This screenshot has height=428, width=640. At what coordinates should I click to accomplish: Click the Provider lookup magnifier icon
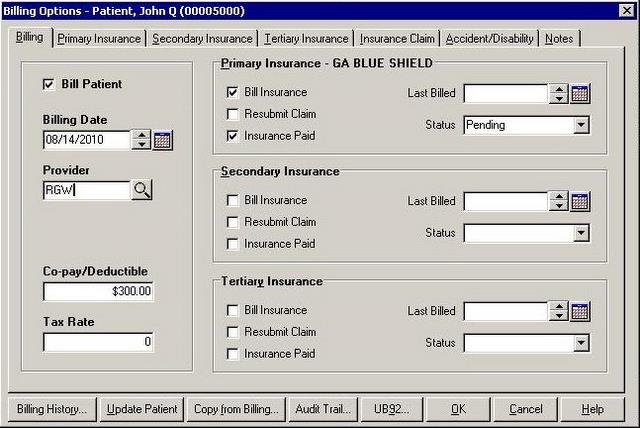pos(142,190)
